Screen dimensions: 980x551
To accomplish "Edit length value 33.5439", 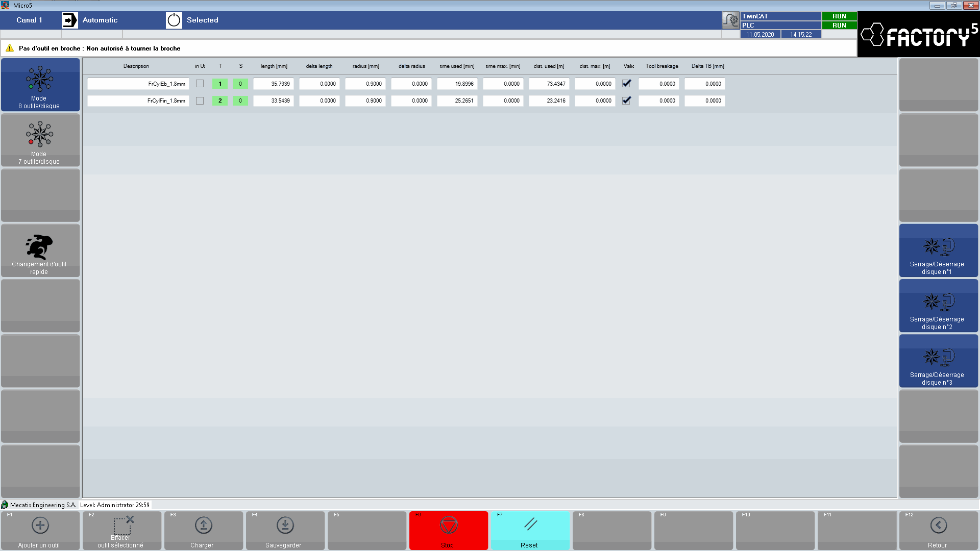I will tap(274, 101).
